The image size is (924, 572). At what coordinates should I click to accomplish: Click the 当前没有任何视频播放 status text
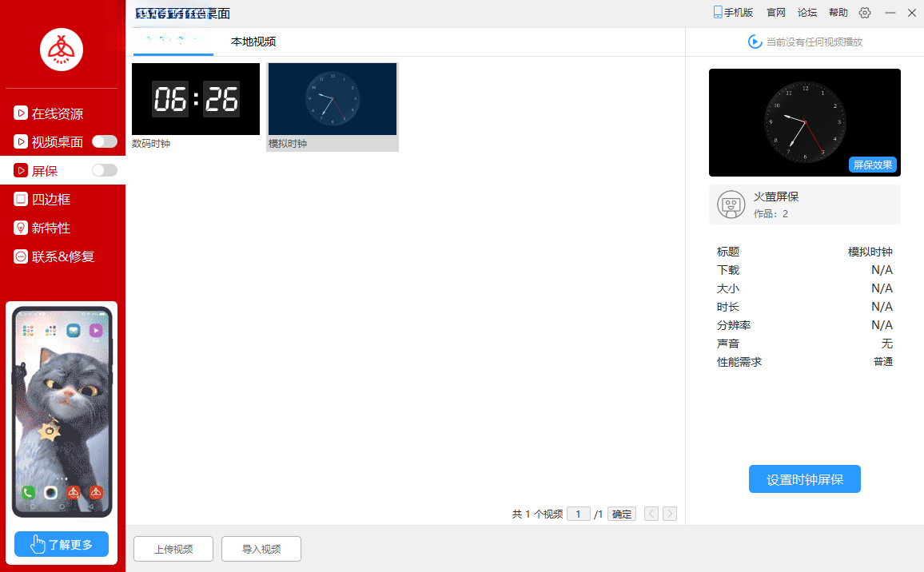814,42
